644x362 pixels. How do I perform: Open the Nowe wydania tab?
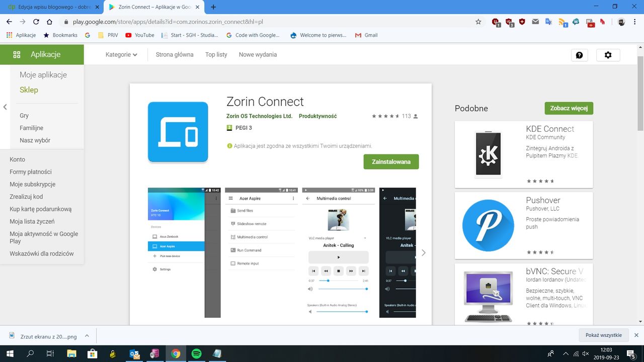258,55
